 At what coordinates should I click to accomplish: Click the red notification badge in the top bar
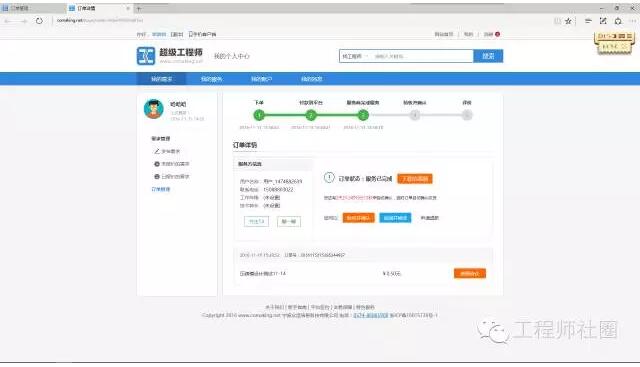[x=498, y=34]
